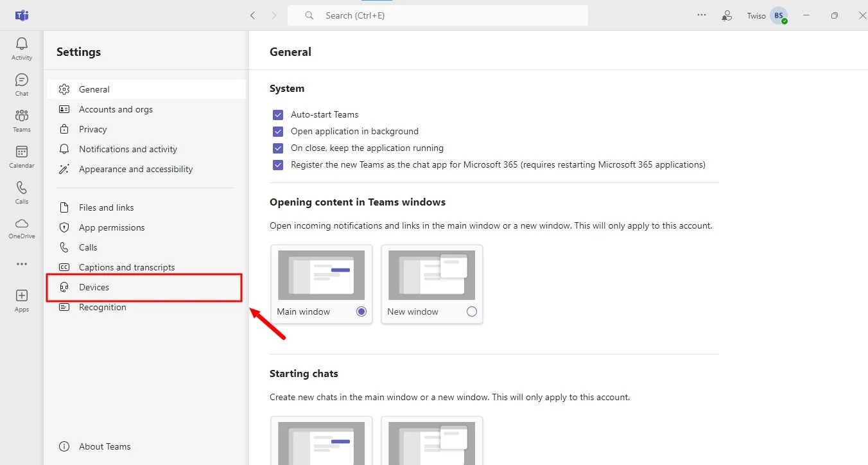Toggle Open application in background checkbox
The height and width of the screenshot is (465, 868).
278,132
